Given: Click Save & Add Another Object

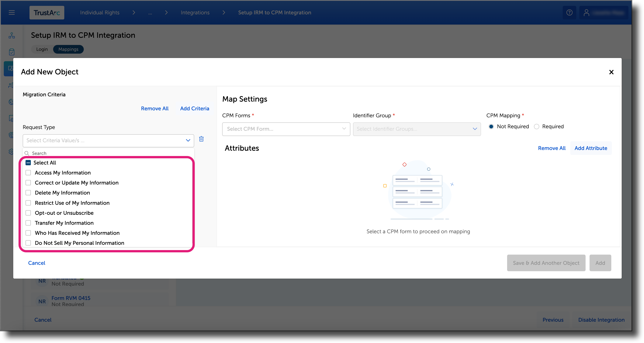Looking at the screenshot, I should (546, 263).
